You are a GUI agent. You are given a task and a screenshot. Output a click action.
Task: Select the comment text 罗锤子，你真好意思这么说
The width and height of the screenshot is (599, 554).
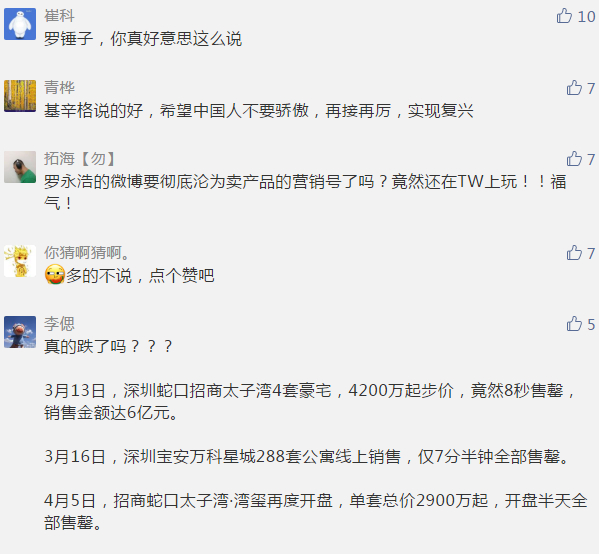pos(143,39)
